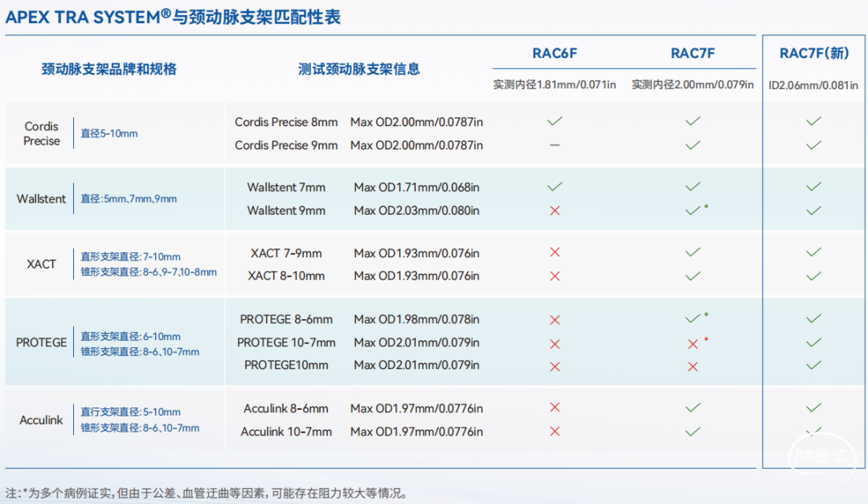
Task: Click the 测试颈动脉支架信息 column heading
Action: coord(358,69)
